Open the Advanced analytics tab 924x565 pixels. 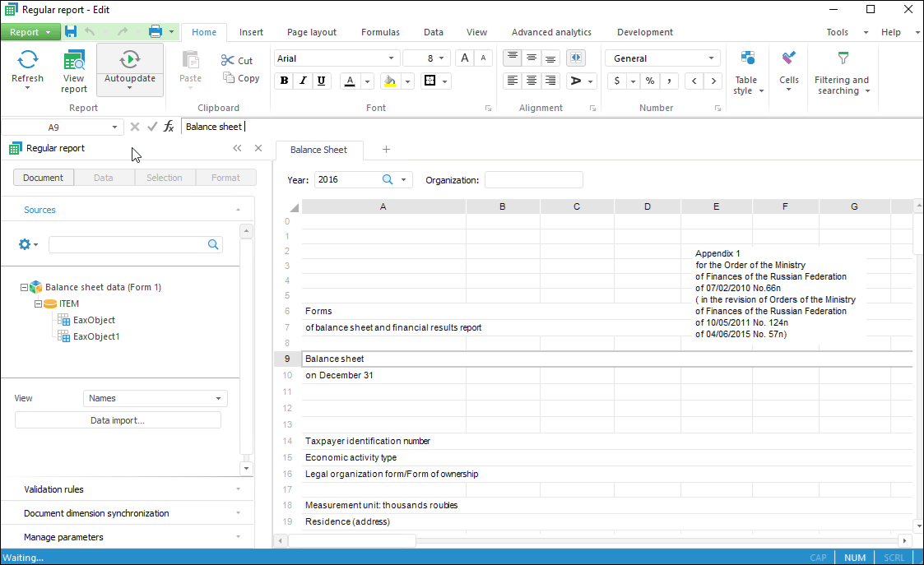(551, 32)
